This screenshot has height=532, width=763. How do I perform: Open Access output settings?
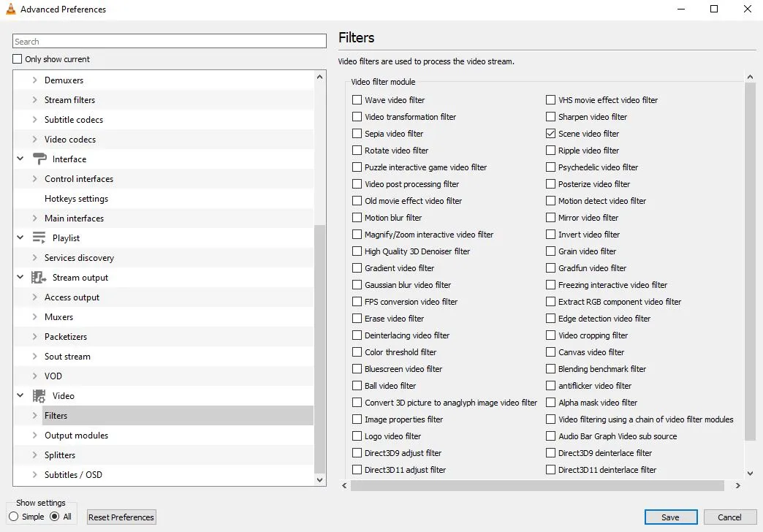coord(72,297)
